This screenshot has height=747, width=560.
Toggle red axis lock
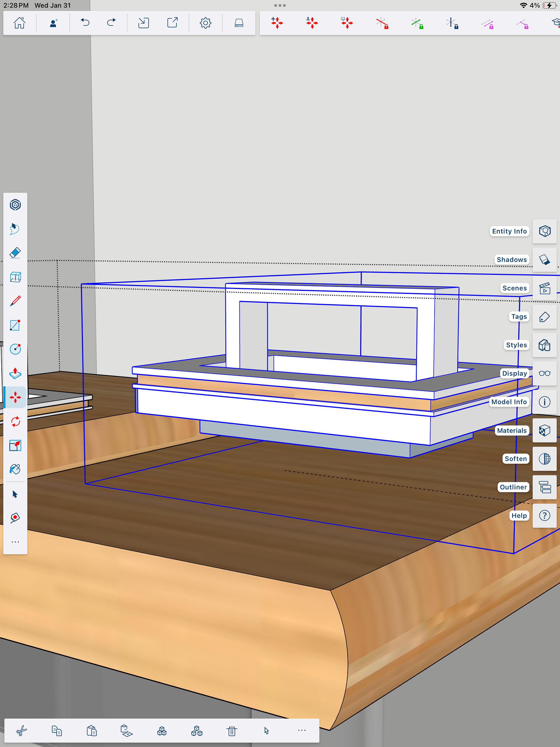(x=382, y=23)
